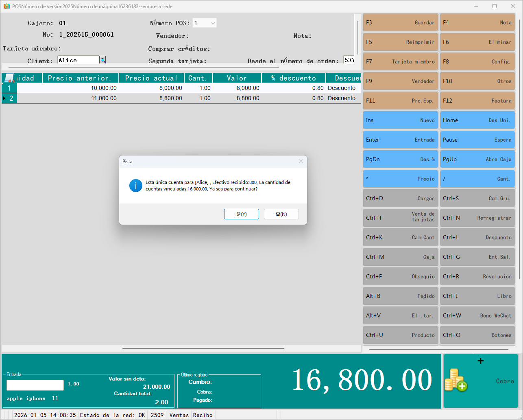The image size is (523, 420).
Task: Click the Cobro coins icon
Action: point(455,380)
